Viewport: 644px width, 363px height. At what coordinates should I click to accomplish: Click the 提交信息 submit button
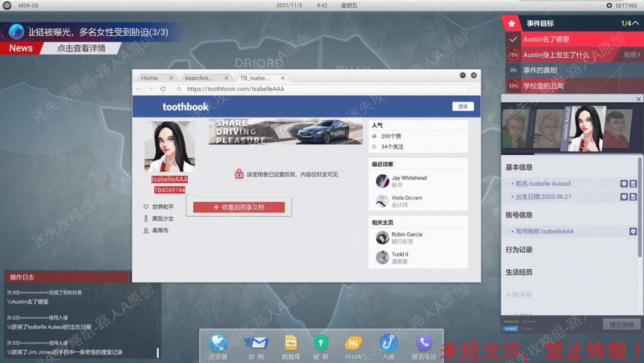(621, 324)
